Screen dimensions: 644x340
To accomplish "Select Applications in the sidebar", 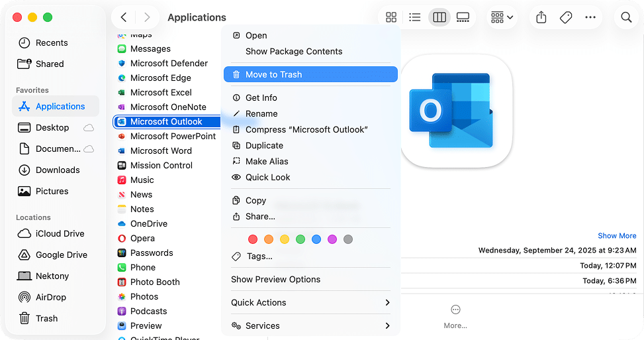I will [x=56, y=106].
